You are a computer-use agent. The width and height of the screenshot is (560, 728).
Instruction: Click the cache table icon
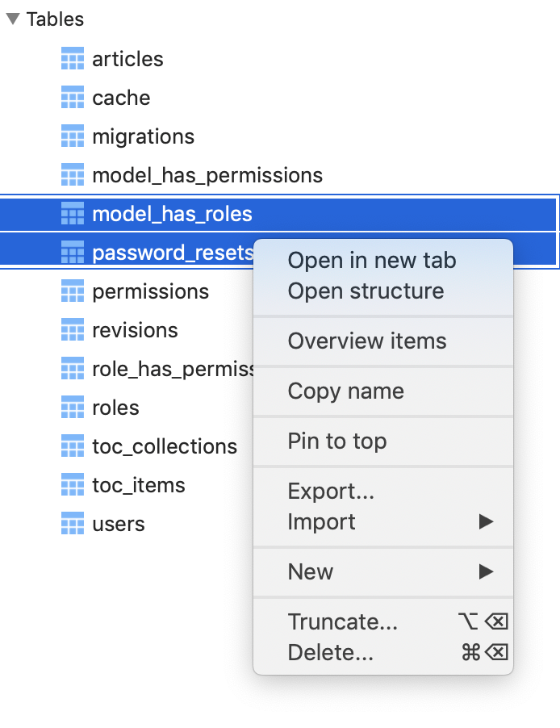click(x=70, y=97)
